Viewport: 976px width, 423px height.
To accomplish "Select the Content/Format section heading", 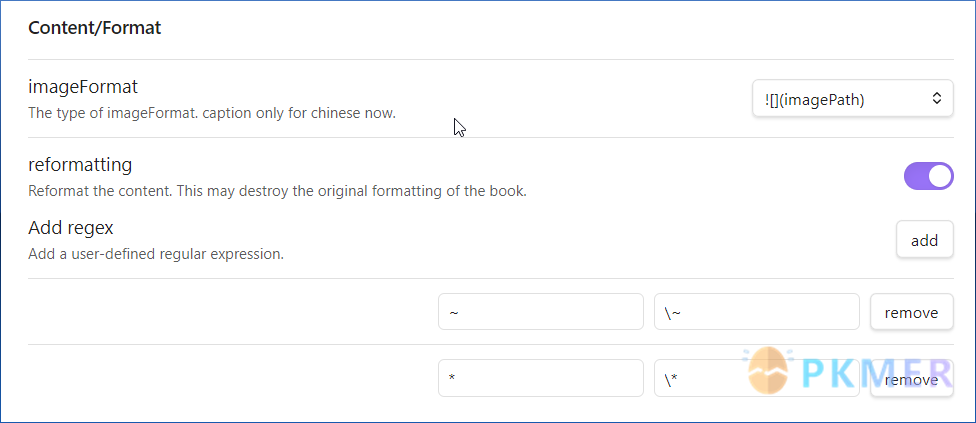I will tap(95, 28).
